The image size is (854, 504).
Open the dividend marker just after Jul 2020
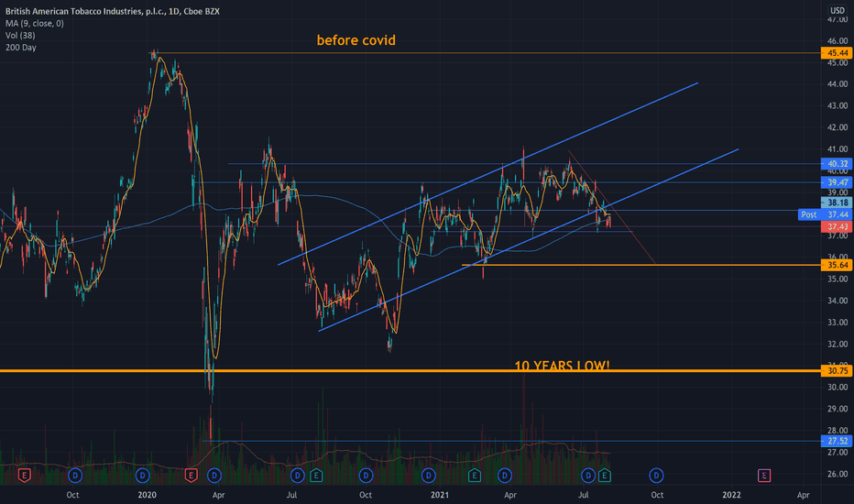(298, 476)
